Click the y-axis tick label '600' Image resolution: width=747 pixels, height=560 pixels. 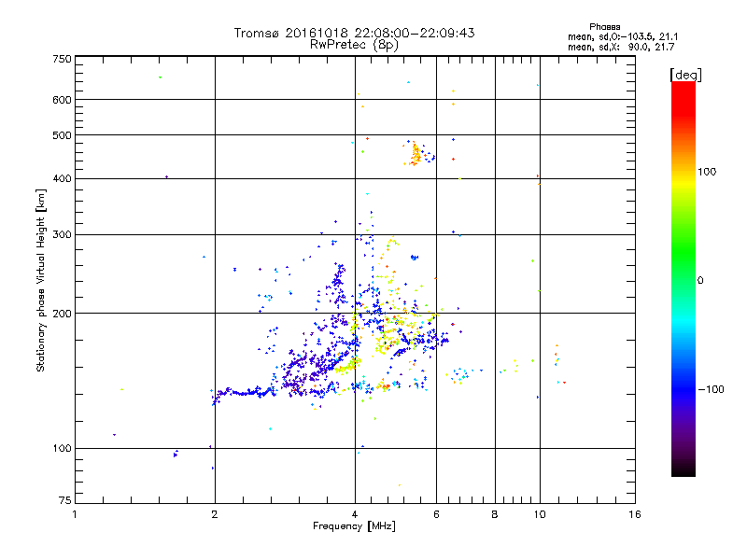click(x=62, y=100)
